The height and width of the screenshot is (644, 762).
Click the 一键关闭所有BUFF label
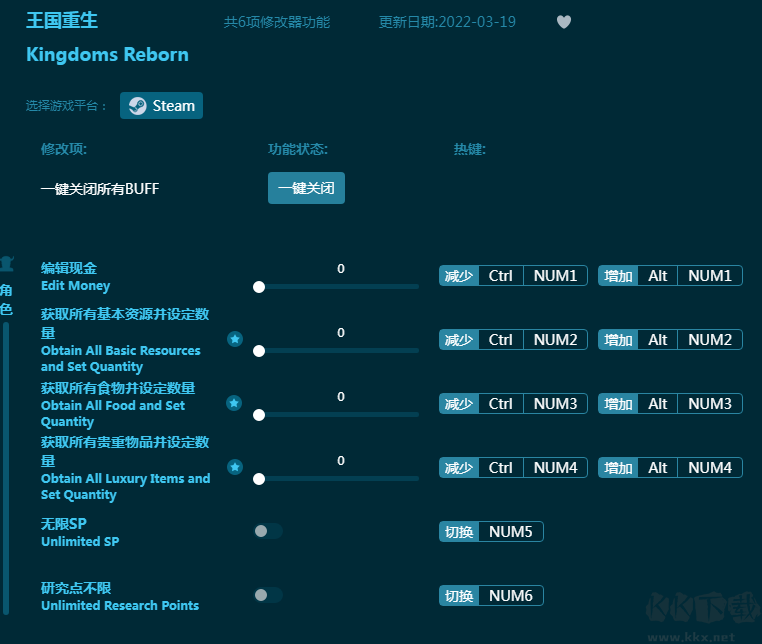(x=100, y=189)
